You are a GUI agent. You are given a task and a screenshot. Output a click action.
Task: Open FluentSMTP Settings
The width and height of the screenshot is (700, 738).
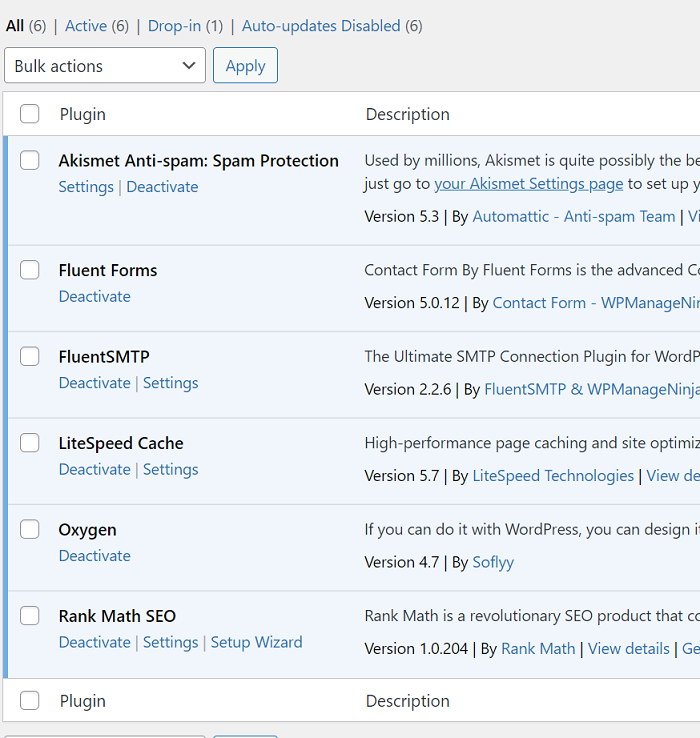pos(170,383)
